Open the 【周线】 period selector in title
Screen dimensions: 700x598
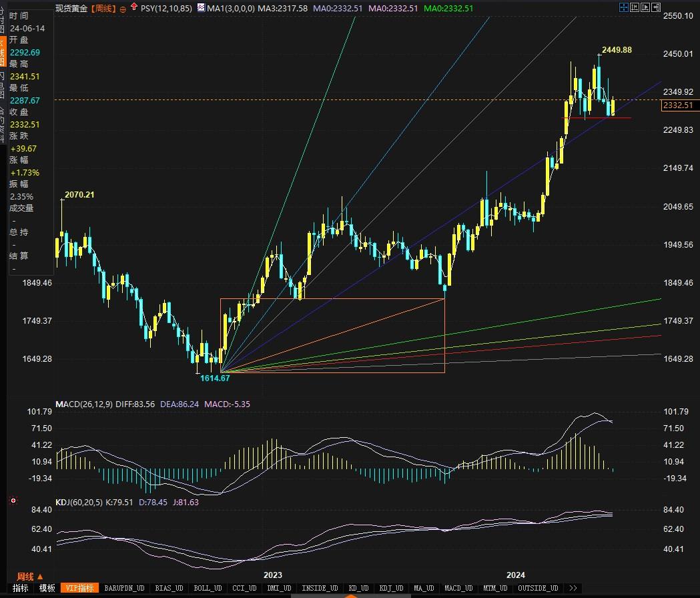[x=103, y=9]
